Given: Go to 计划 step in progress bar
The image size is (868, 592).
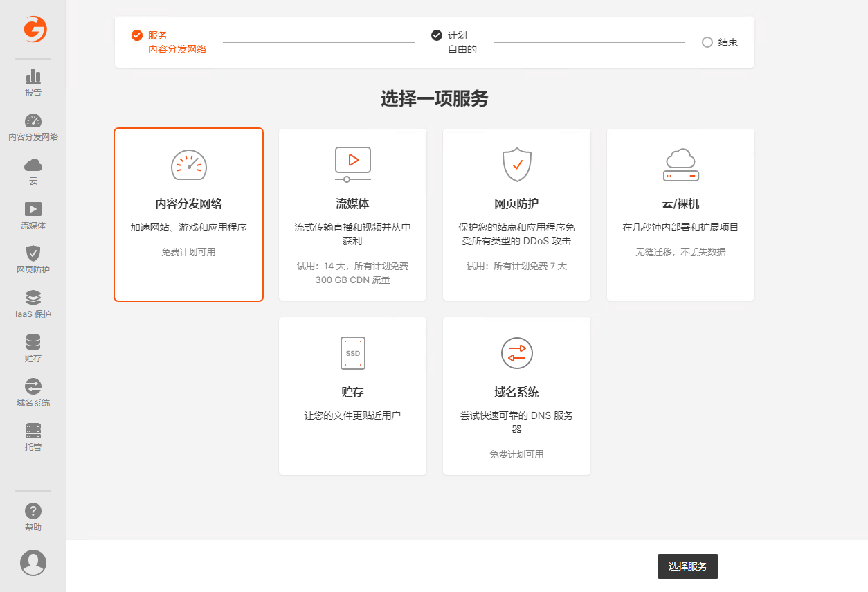Looking at the screenshot, I should pyautogui.click(x=458, y=35).
